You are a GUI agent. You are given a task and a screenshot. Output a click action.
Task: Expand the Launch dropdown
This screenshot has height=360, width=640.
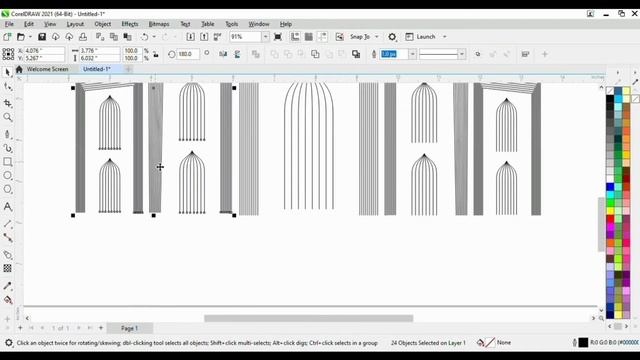tap(445, 37)
